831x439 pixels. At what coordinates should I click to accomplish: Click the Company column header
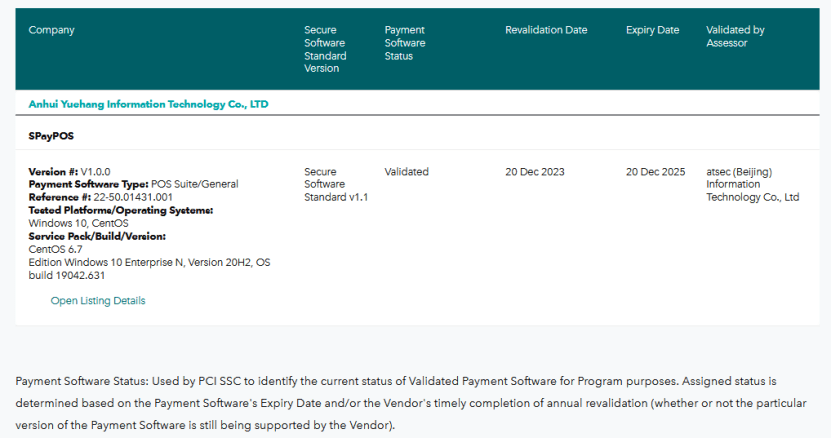[52, 30]
